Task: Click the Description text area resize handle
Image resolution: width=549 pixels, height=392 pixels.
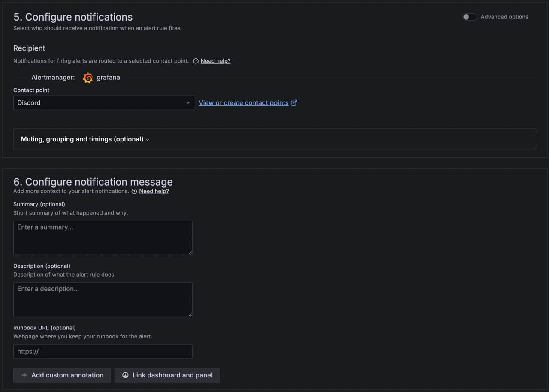Action: click(190, 315)
